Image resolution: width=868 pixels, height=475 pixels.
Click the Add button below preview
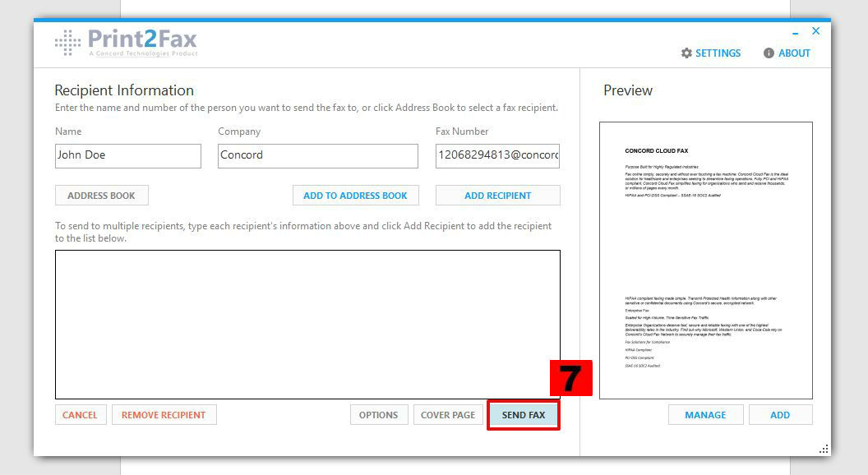pyautogui.click(x=780, y=415)
